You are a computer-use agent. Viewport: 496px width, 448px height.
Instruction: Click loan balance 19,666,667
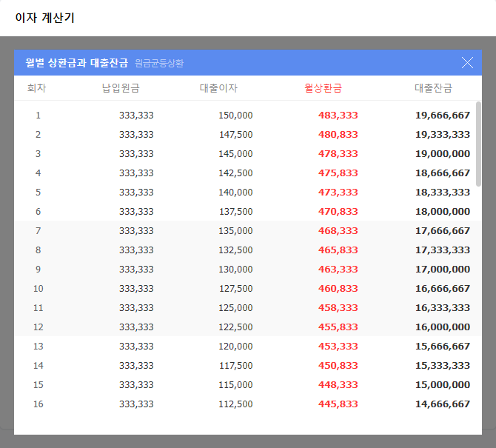(443, 116)
